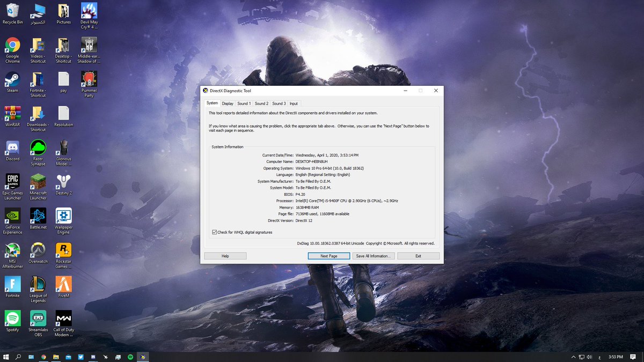Go to Next Page in DxDiag
Screen dimensions: 644x362
pos(329,256)
